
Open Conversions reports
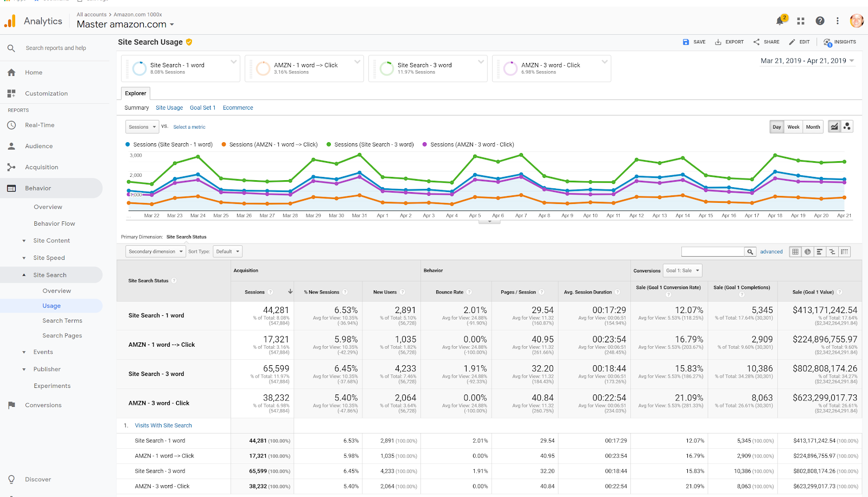click(43, 405)
